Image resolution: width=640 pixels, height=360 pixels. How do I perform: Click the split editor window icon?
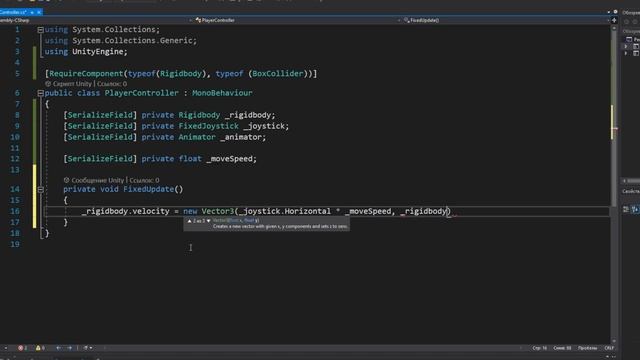(614, 20)
